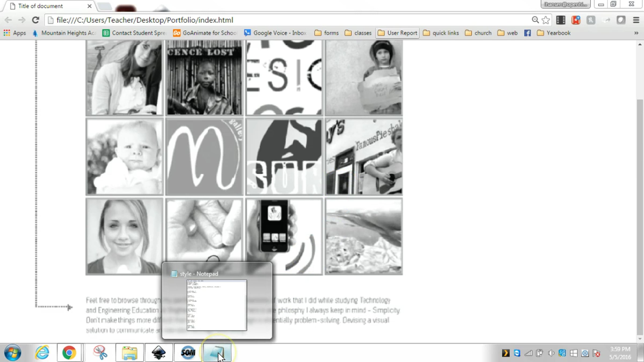
Task: Open Inkscape from the taskbar
Action: pos(159,353)
